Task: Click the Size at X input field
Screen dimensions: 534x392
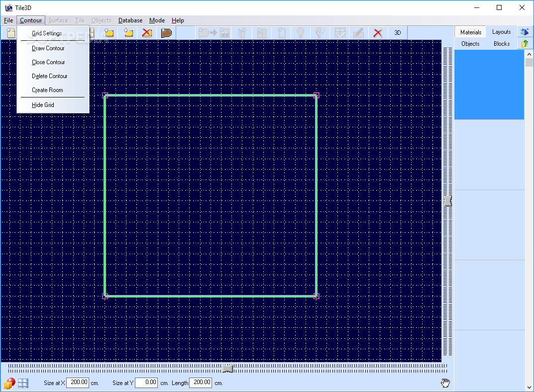Action: point(78,383)
